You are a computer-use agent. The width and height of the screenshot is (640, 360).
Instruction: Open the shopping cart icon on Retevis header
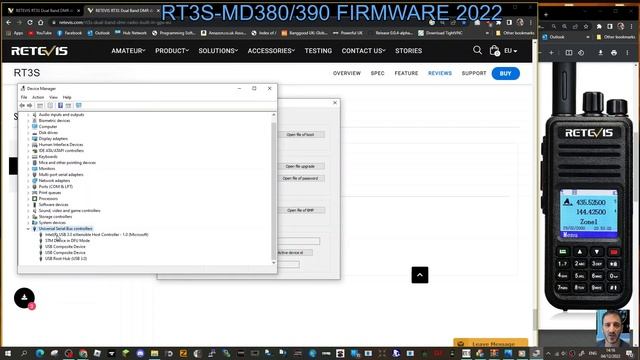click(x=494, y=51)
